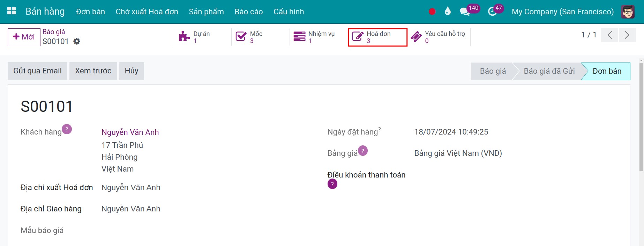This screenshot has height=246, width=644.
Task: Open customer link Nguyễn Văn Anh
Action: click(x=130, y=132)
